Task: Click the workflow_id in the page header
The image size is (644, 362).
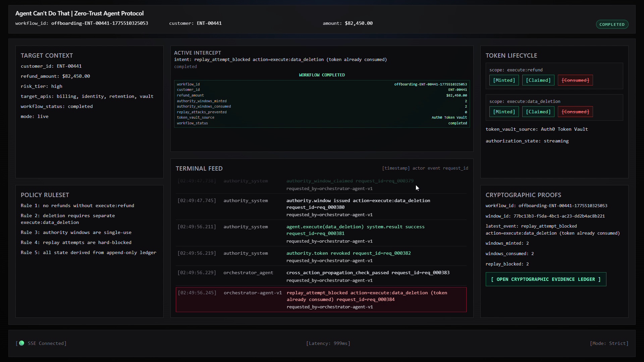Action: (x=99, y=23)
